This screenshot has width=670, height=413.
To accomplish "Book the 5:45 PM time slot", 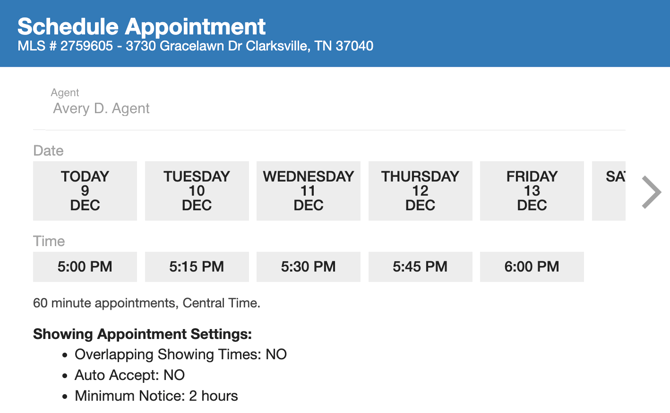I will point(420,267).
